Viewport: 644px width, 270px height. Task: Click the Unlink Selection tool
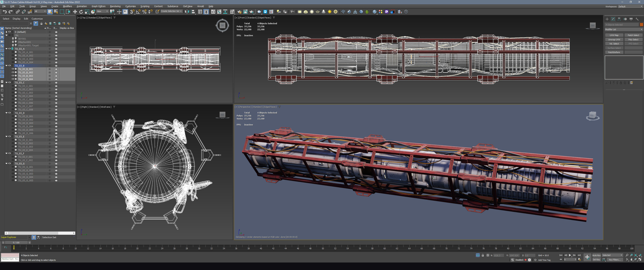pyautogui.click(x=24, y=12)
